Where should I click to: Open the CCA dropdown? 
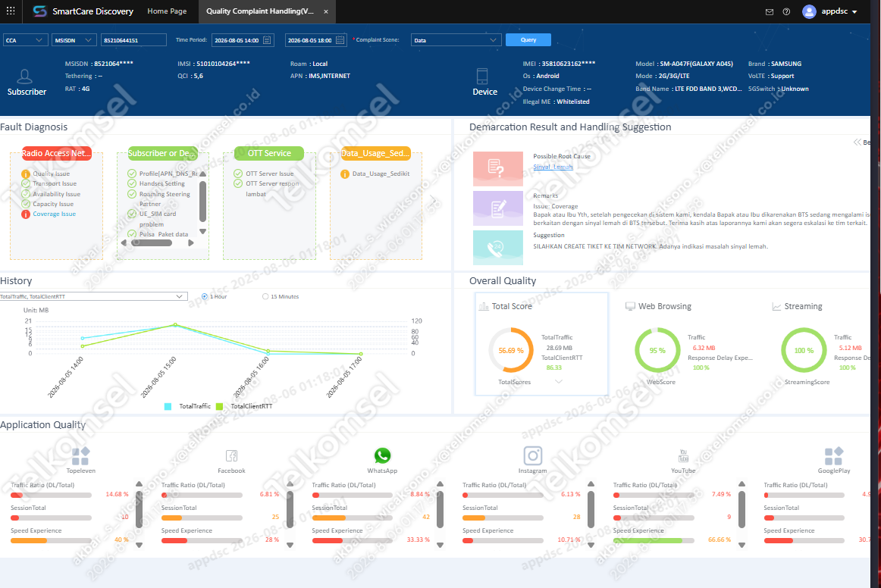point(26,40)
